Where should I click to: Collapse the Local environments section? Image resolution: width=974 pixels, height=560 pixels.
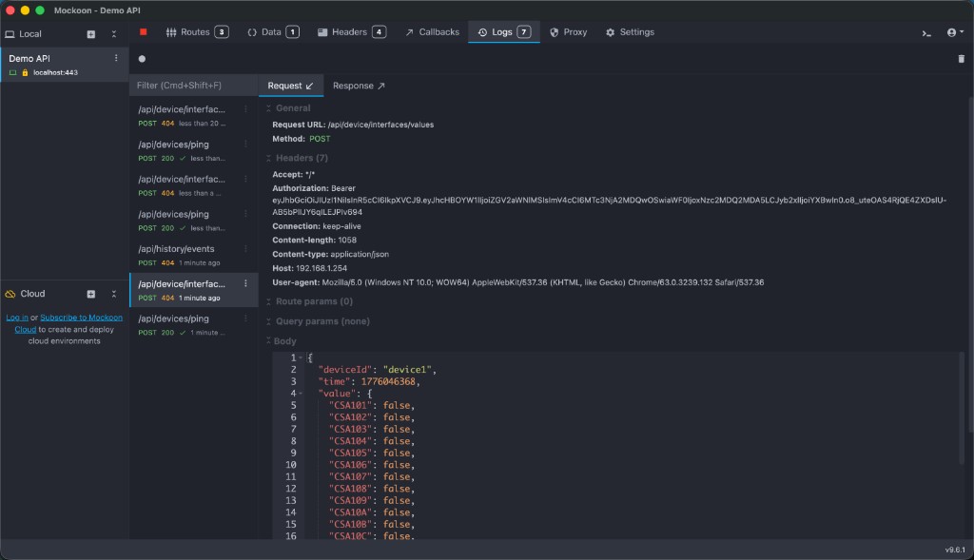(x=114, y=34)
